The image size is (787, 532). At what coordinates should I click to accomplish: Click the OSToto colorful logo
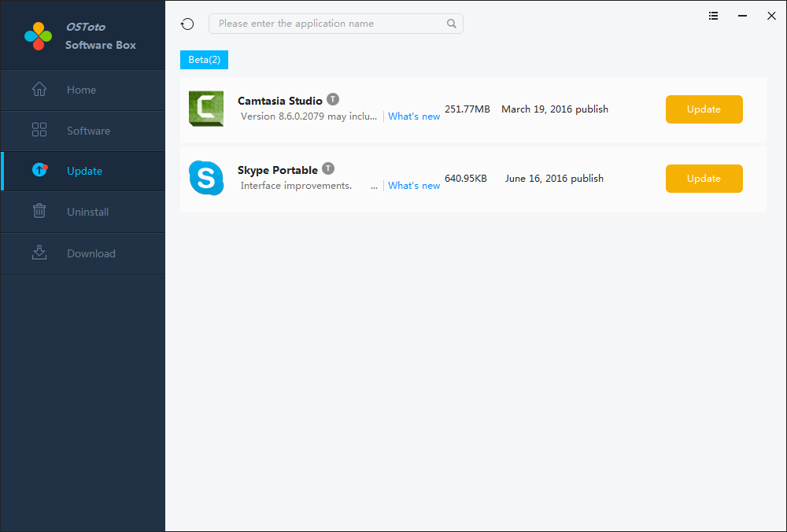tap(38, 36)
